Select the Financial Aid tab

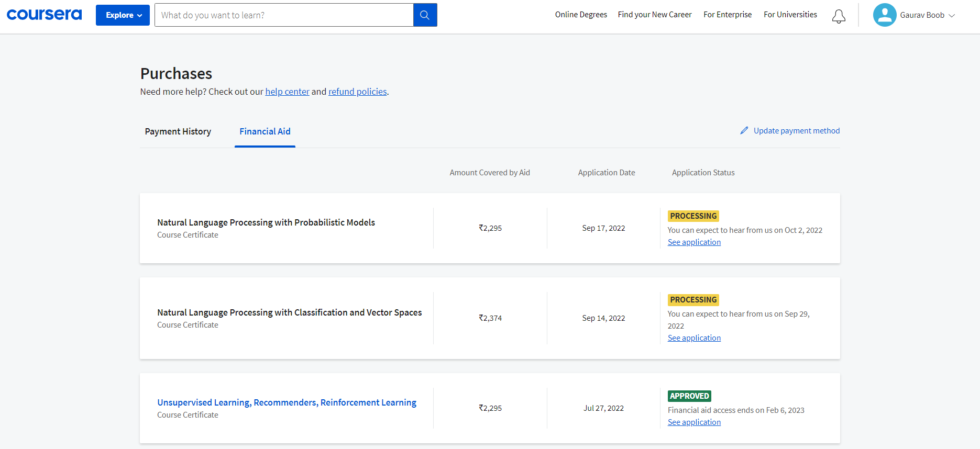(x=265, y=131)
